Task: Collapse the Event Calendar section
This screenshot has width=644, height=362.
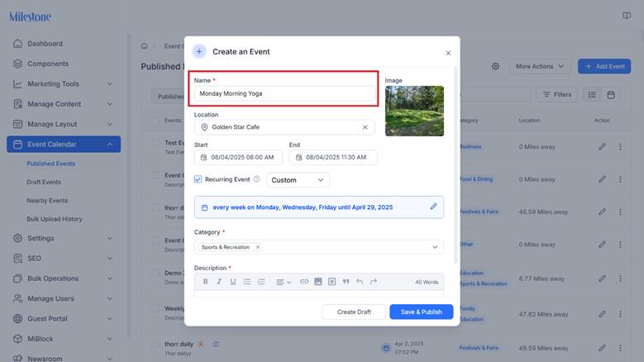Action: 110,144
